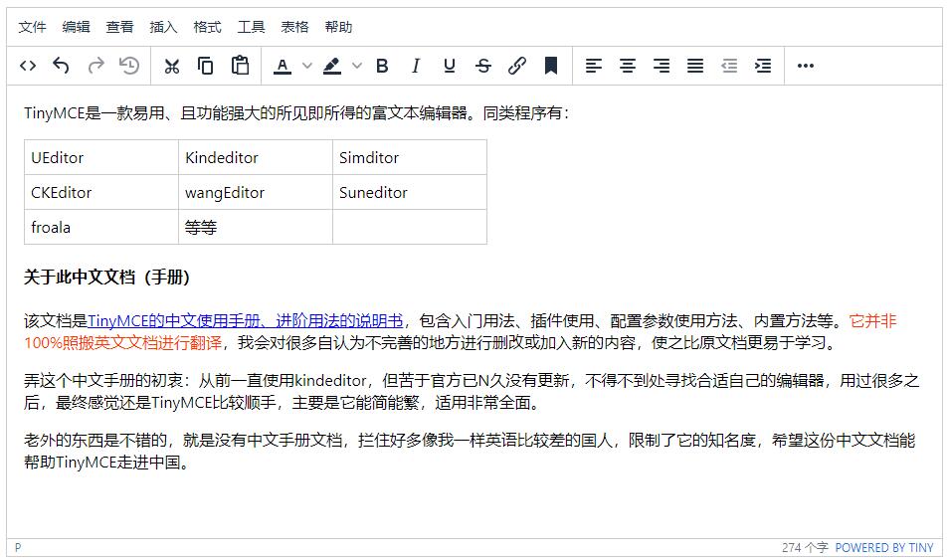The height and width of the screenshot is (560, 947).
Task: Open the source code view
Action: click(28, 66)
